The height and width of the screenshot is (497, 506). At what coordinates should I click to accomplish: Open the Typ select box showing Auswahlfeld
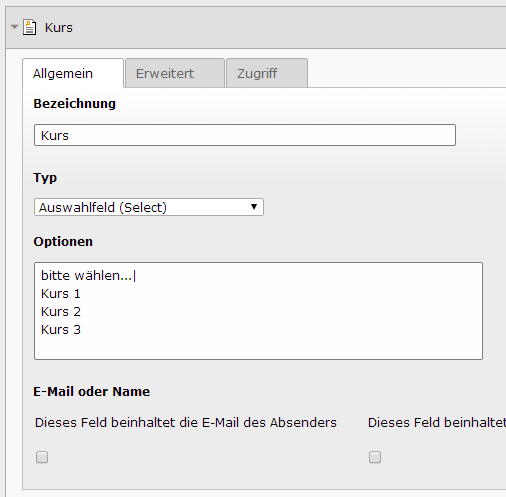pyautogui.click(x=149, y=207)
